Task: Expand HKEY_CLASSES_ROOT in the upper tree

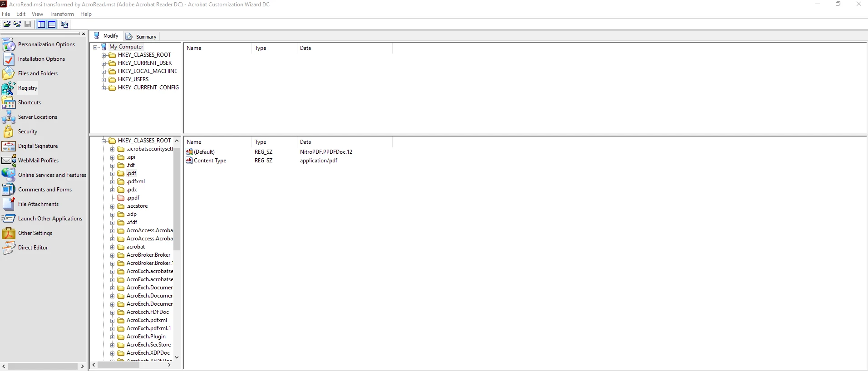Action: (104, 55)
